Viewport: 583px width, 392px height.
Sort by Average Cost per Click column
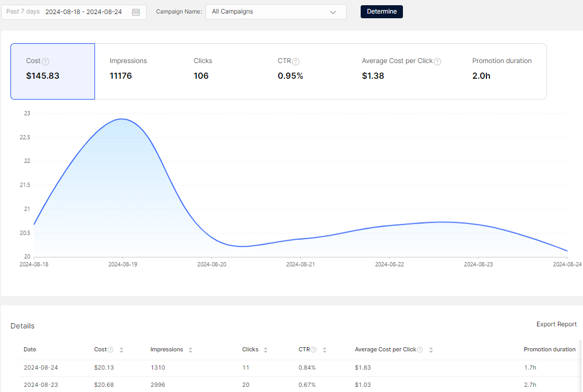click(x=431, y=350)
